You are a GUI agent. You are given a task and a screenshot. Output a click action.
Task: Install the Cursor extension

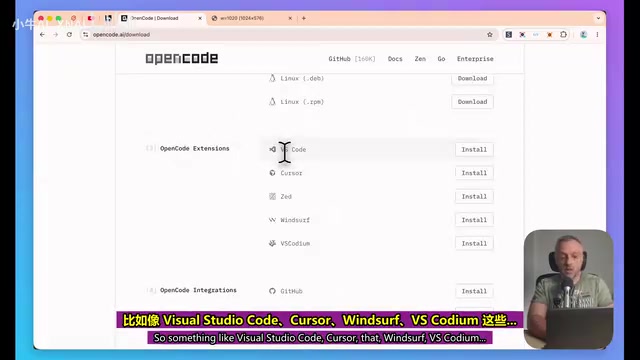[x=474, y=173]
